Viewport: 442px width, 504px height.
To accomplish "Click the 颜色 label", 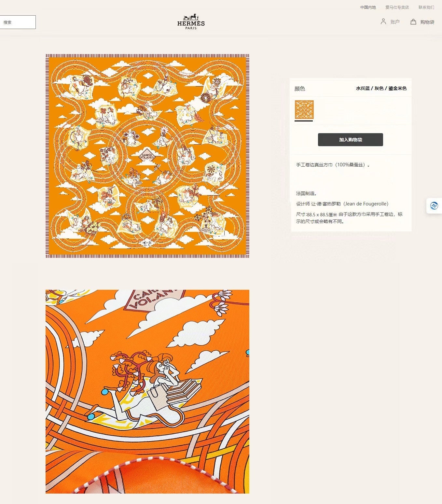I will (x=299, y=89).
